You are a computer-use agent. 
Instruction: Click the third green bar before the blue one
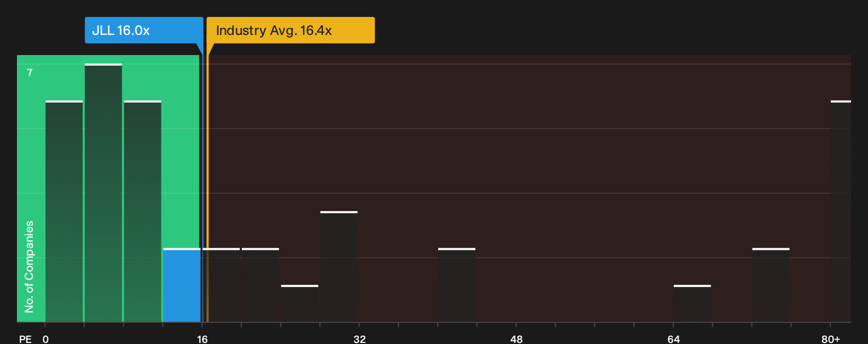pos(142,212)
